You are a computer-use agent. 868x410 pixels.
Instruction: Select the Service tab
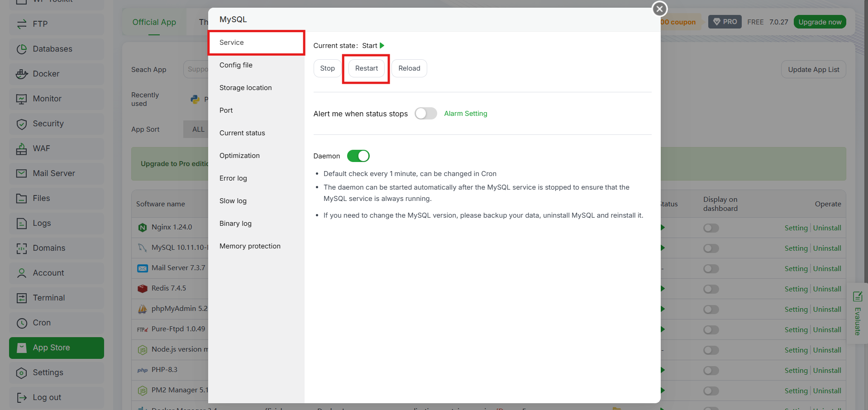[x=256, y=43]
